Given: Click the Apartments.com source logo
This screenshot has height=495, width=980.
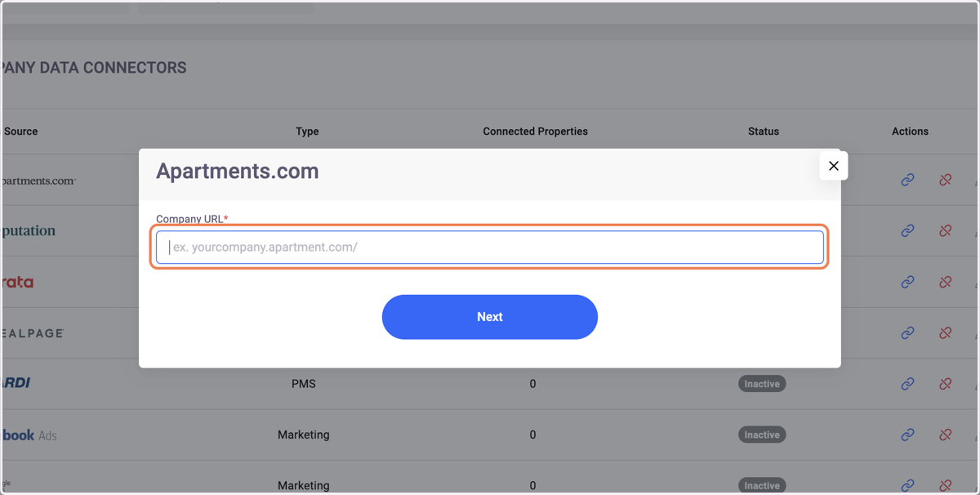Looking at the screenshot, I should 38,181.
